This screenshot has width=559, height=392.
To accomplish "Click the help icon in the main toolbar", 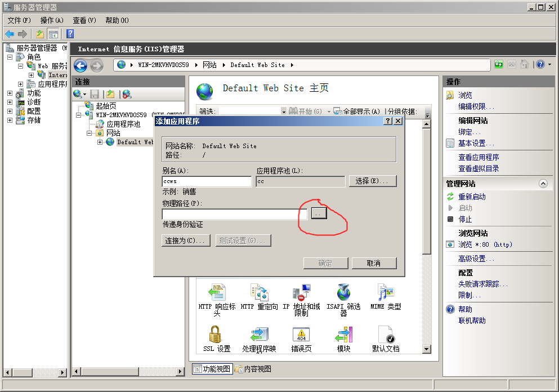I will point(70,34).
